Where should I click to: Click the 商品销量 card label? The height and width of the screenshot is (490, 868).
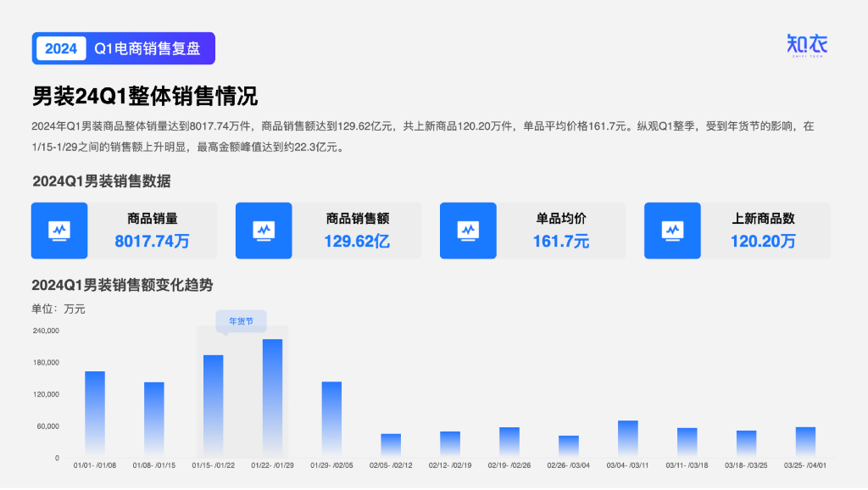click(153, 219)
